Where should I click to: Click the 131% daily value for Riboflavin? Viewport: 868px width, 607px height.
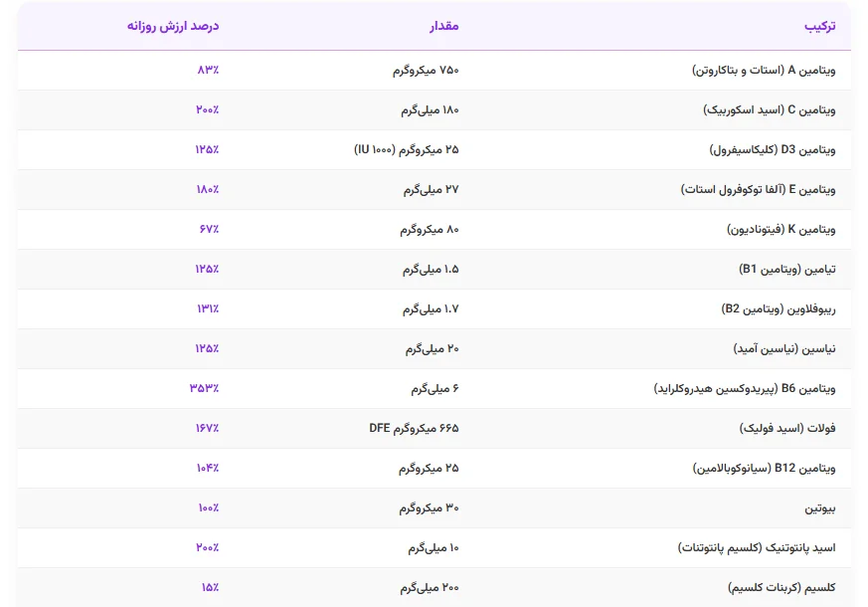pos(208,309)
